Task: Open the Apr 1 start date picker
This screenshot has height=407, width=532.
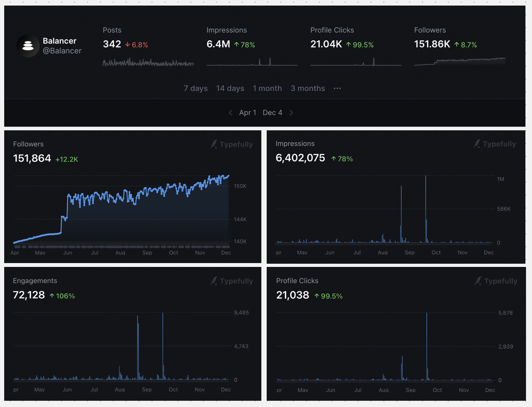Action: tap(248, 113)
